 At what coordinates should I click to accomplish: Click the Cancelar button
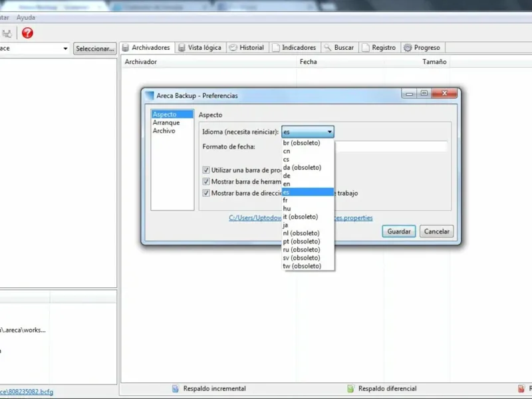[x=437, y=231]
